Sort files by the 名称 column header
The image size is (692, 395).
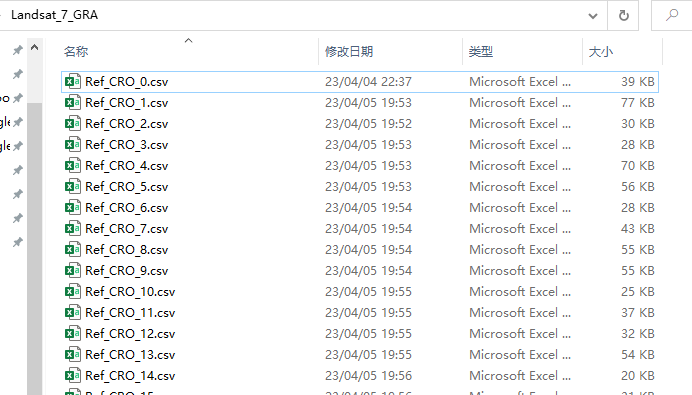[x=76, y=52]
